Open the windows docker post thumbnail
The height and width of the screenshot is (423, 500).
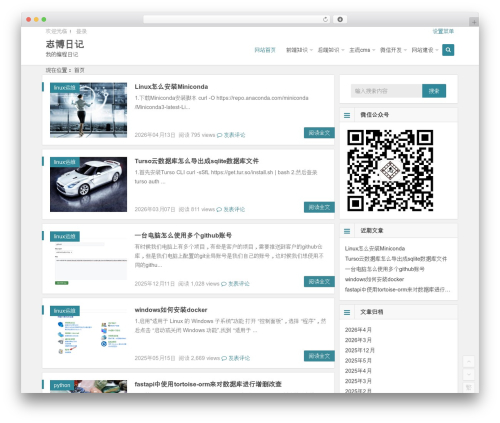[88, 333]
